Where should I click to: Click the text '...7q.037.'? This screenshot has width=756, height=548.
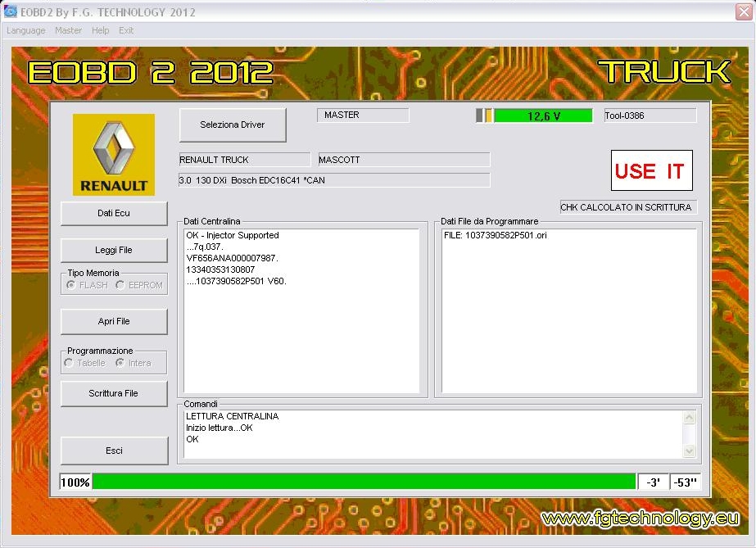click(x=205, y=247)
